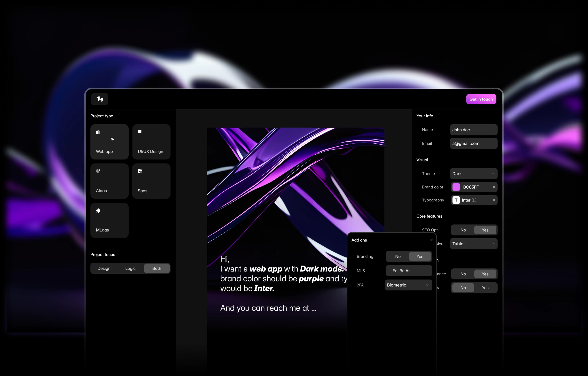The height and width of the screenshot is (376, 588).
Task: Select the Saas project type card
Action: click(151, 181)
